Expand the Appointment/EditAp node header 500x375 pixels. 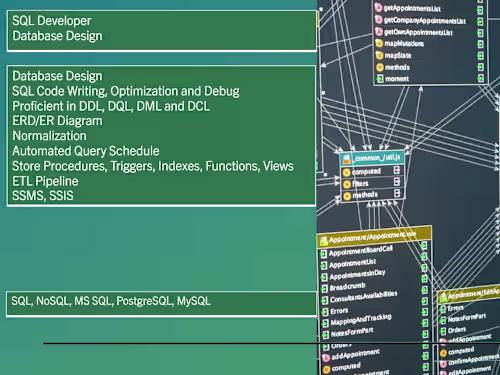tap(469, 295)
